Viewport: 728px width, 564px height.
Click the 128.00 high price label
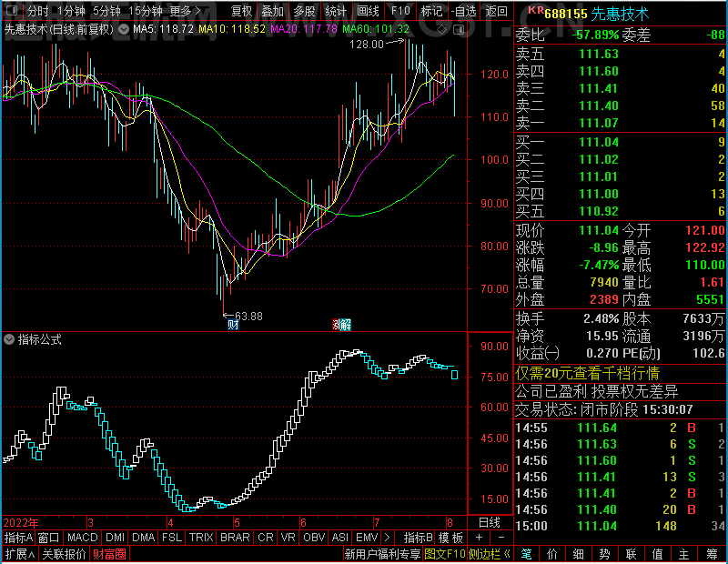pyautogui.click(x=367, y=44)
